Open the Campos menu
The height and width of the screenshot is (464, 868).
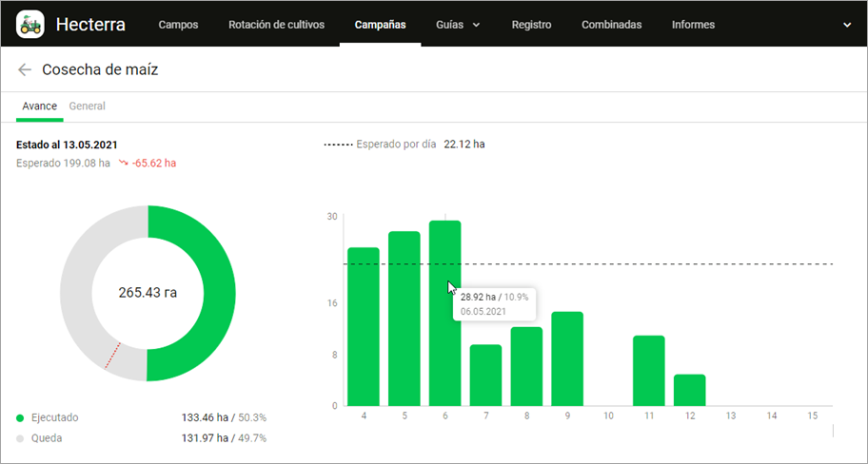coord(178,25)
